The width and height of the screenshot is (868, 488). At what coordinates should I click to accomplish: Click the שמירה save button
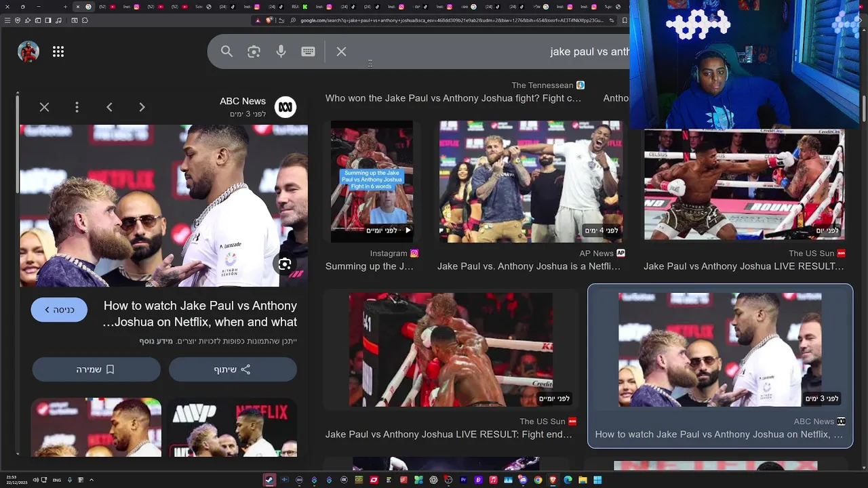click(96, 369)
